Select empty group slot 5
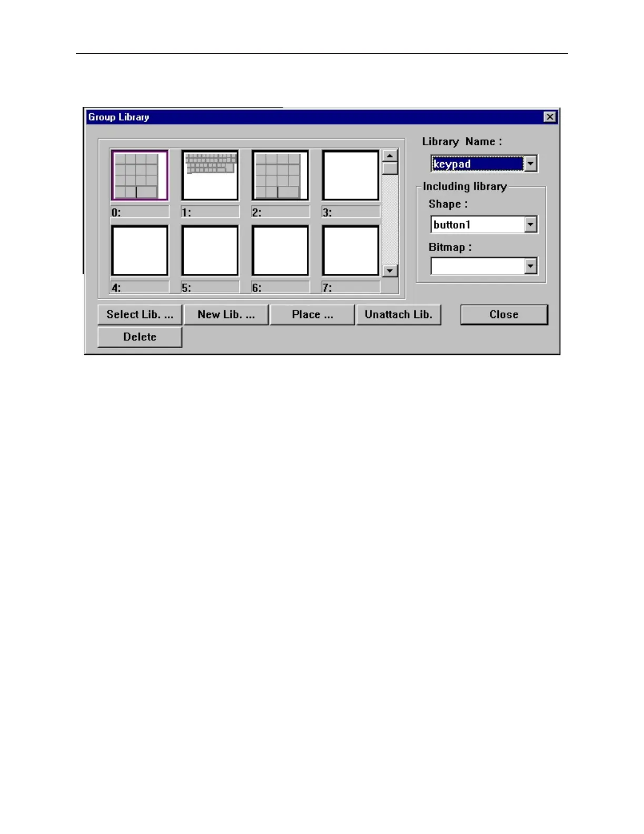Viewport: 644px width, 834px height. tap(210, 251)
